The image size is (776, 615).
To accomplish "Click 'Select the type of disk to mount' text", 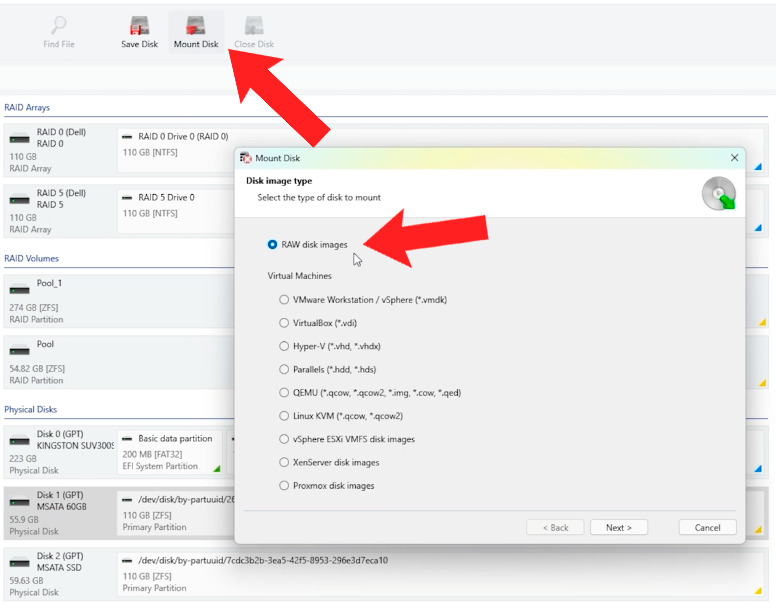I will tap(319, 197).
